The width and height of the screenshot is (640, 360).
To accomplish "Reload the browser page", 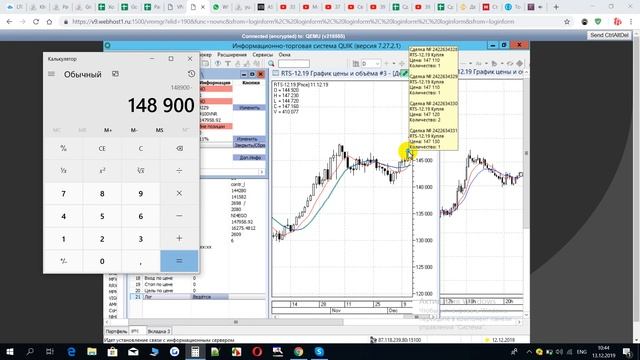I will [36, 22].
